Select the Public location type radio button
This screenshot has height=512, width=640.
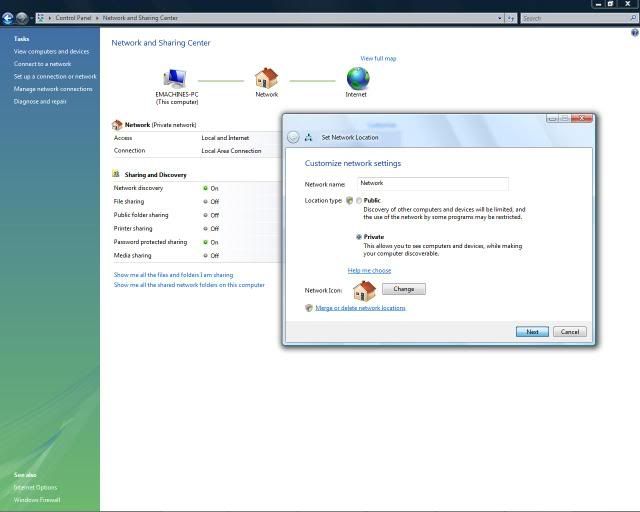pyautogui.click(x=359, y=200)
